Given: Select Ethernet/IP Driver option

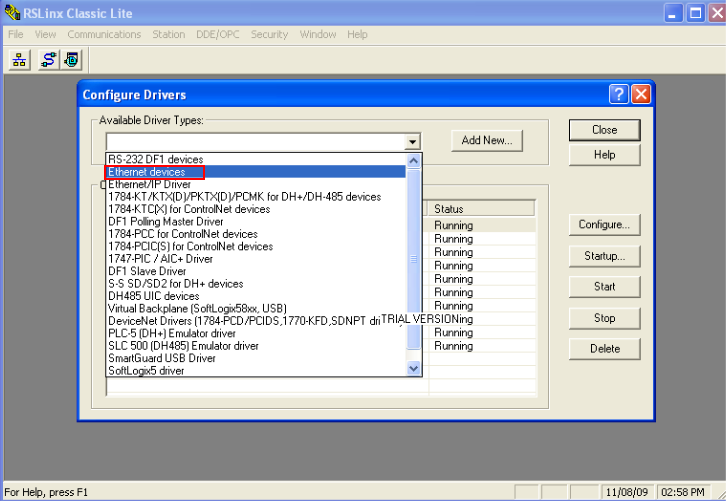Looking at the screenshot, I should (x=256, y=184).
